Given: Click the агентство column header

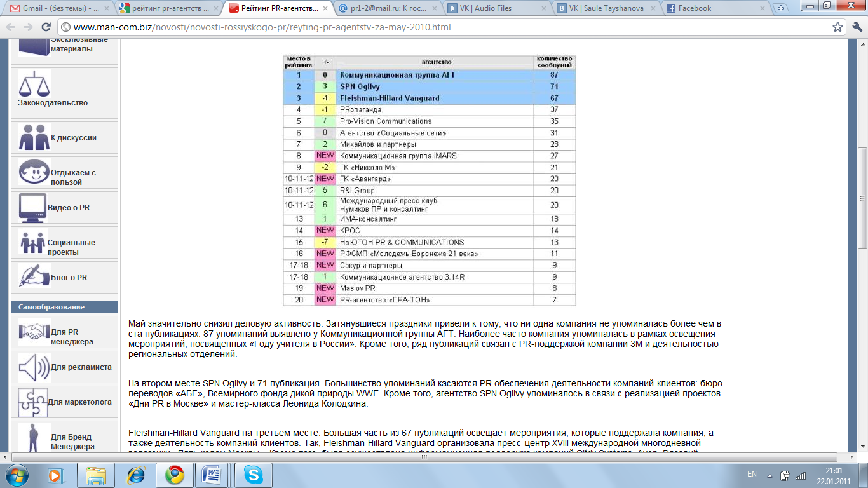Looking at the screenshot, I should (435, 62).
